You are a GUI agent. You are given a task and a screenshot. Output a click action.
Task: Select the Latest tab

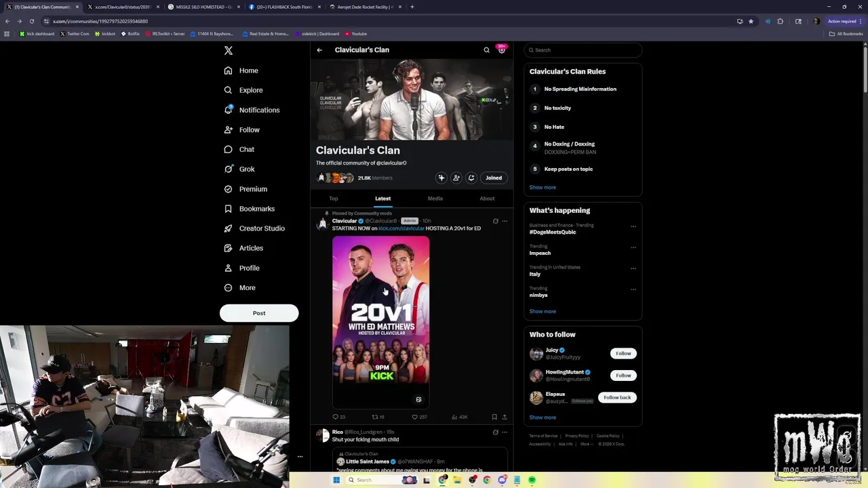[383, 199]
